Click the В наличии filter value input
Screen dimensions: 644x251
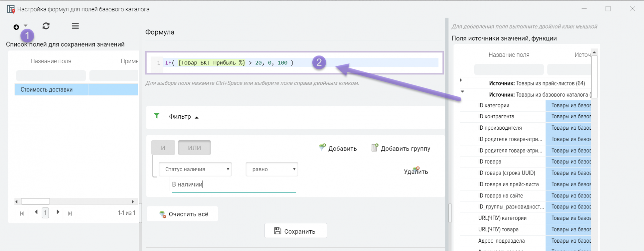point(233,185)
